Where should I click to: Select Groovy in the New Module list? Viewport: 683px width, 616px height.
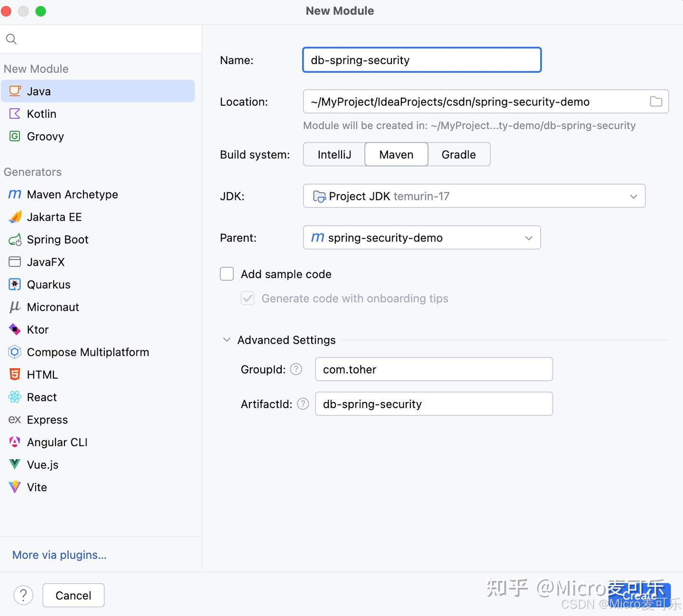(45, 137)
